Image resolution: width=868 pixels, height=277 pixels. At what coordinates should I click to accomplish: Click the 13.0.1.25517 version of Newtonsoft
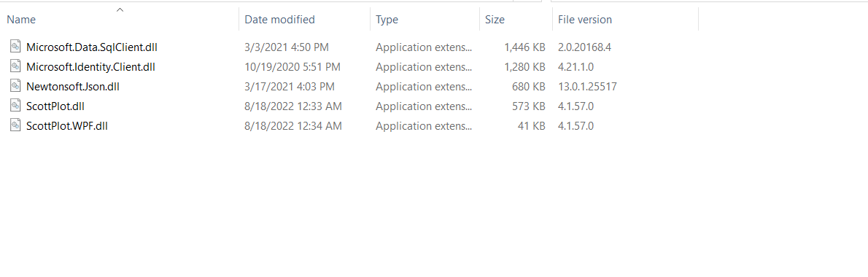tap(586, 87)
